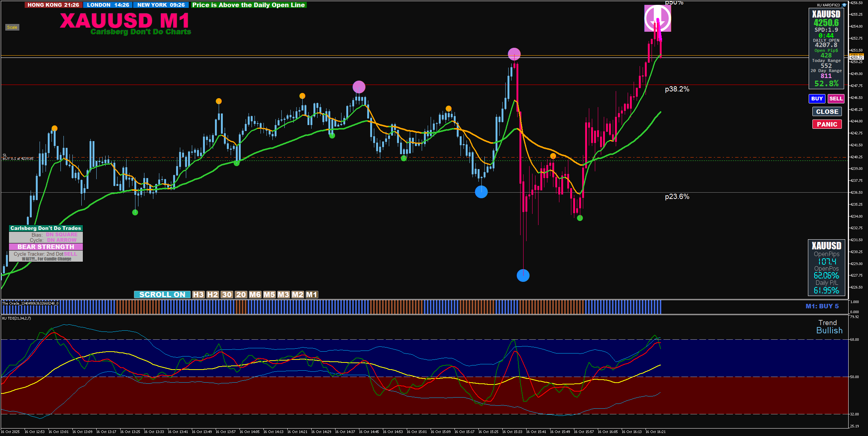
Task: Click the leftmost orange dot signal
Action: coord(54,128)
